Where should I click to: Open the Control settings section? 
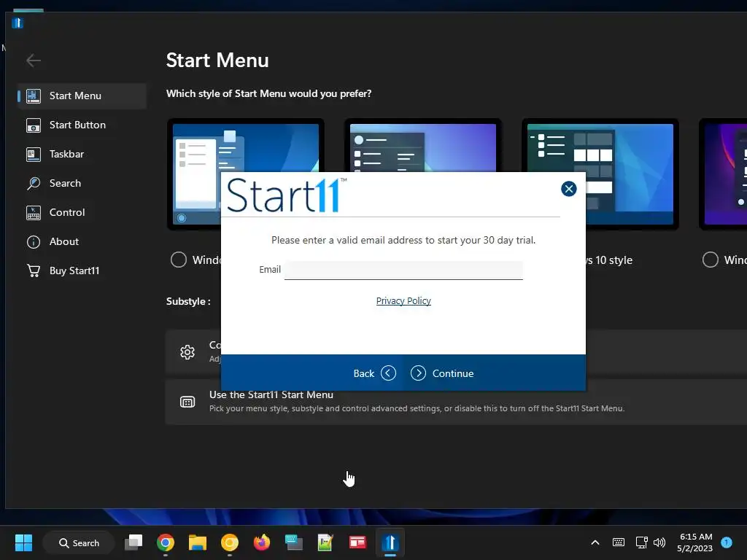(82, 212)
